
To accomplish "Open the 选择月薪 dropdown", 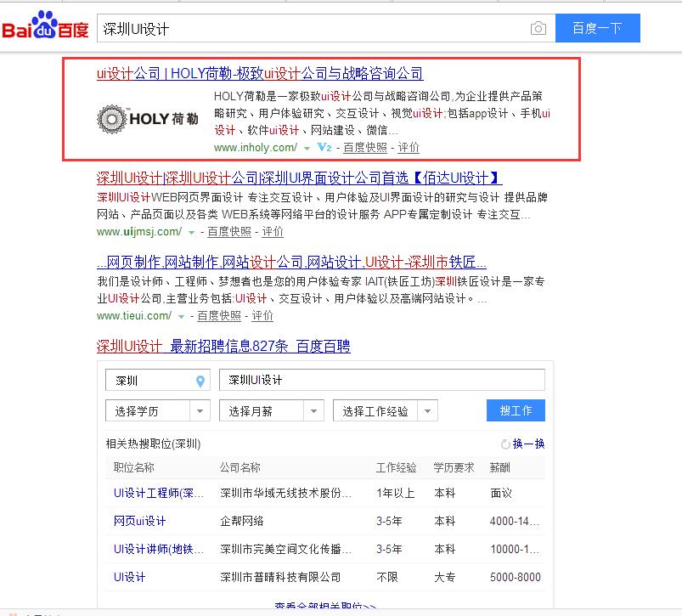I will (x=272, y=410).
